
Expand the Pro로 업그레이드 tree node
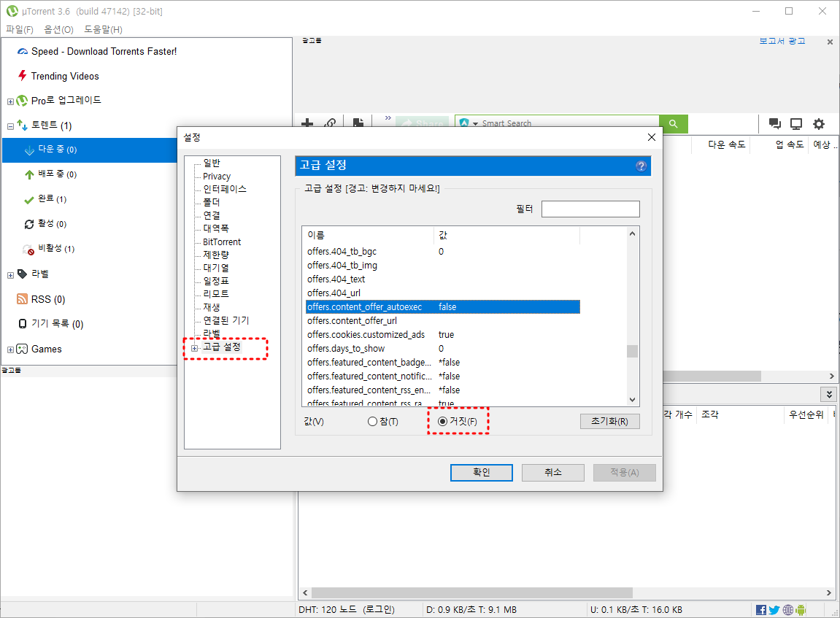tap(10, 101)
